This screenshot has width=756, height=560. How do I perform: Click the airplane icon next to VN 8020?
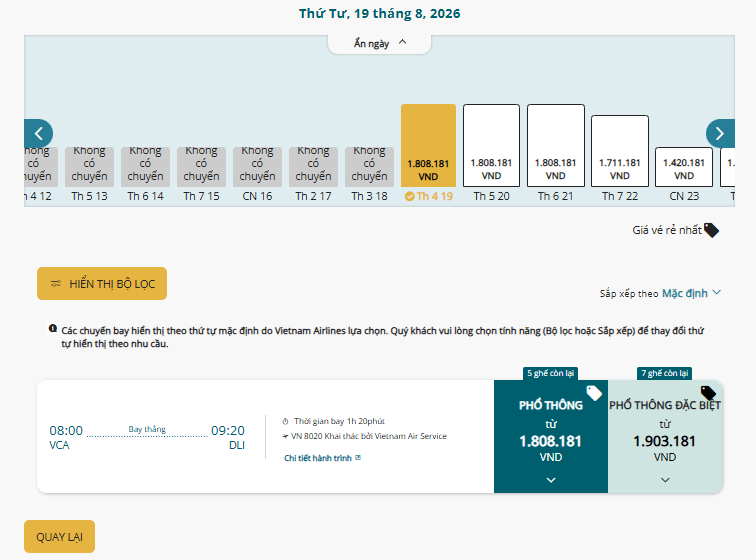pyautogui.click(x=285, y=437)
